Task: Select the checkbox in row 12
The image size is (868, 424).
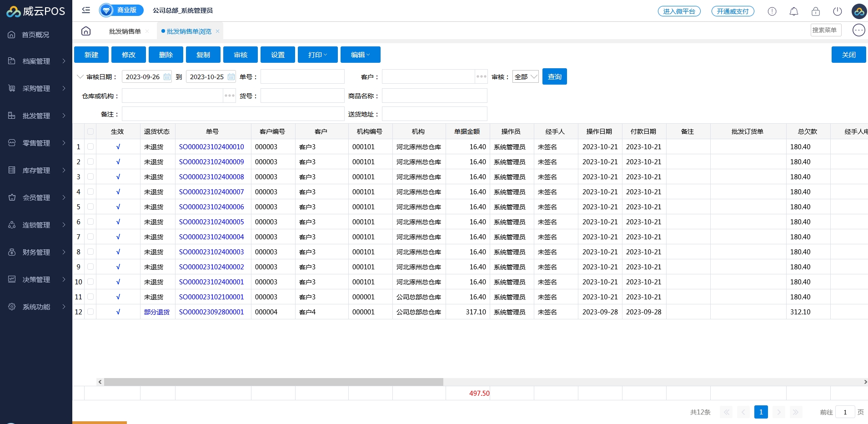Action: (x=90, y=312)
